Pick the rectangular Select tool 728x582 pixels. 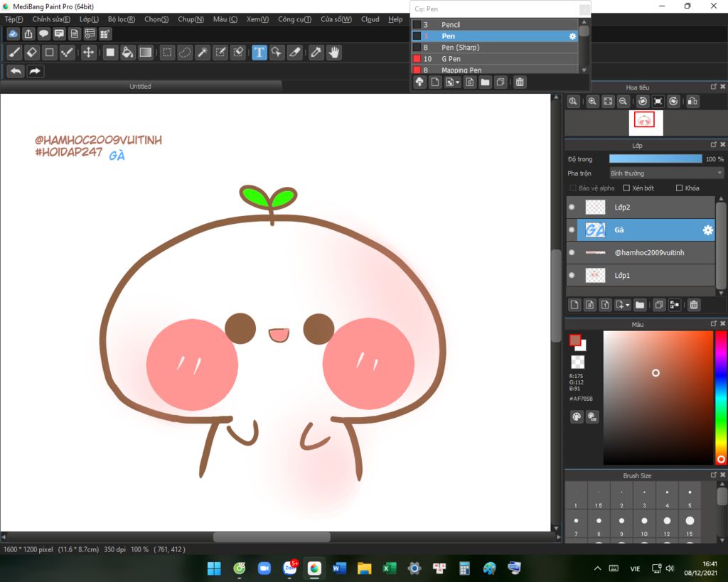tap(167, 53)
